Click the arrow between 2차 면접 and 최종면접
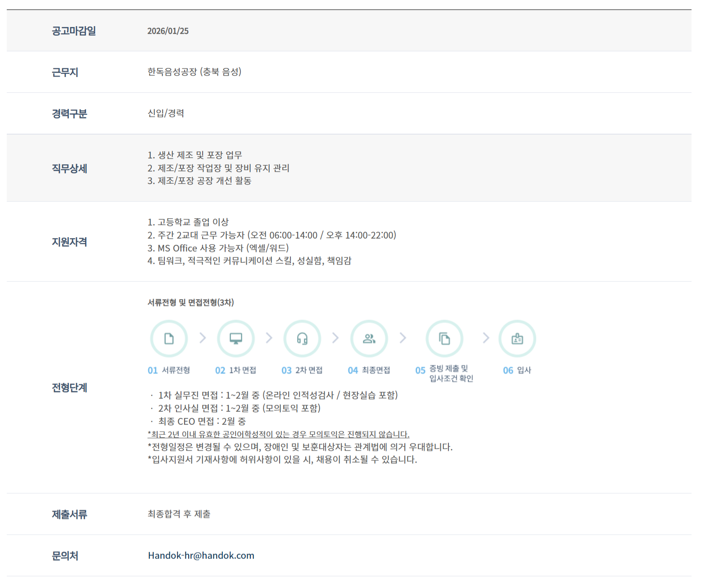The width and height of the screenshot is (728, 581). (335, 338)
